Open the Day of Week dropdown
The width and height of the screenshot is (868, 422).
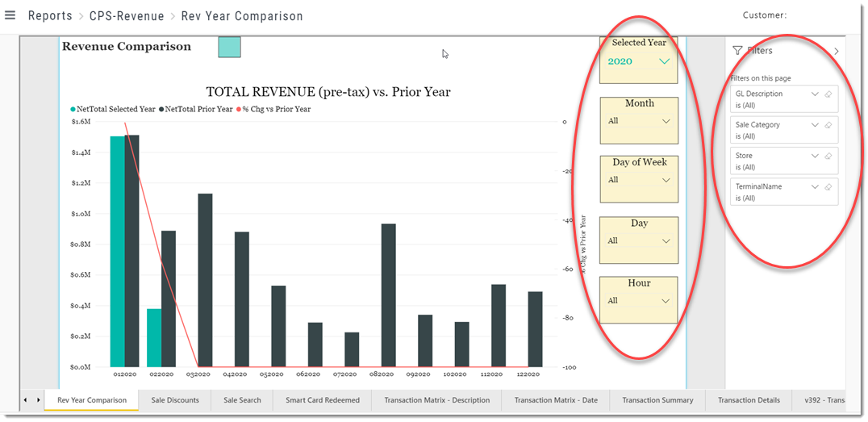pos(639,180)
